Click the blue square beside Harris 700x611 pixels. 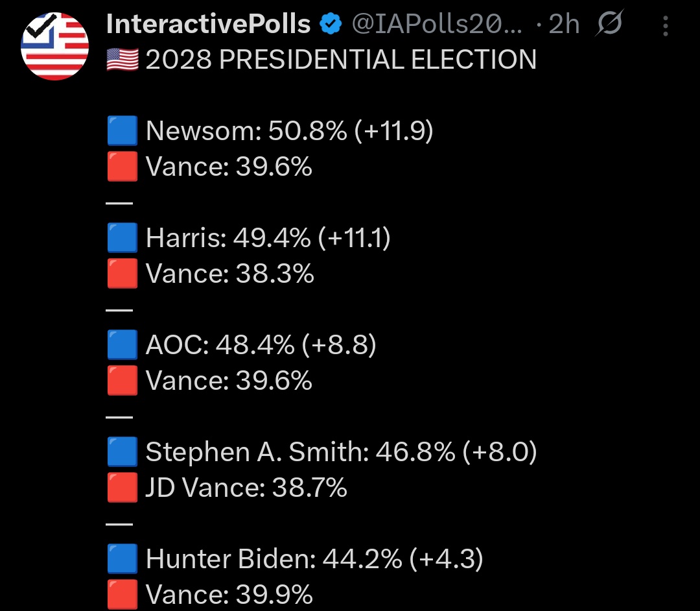(122, 237)
